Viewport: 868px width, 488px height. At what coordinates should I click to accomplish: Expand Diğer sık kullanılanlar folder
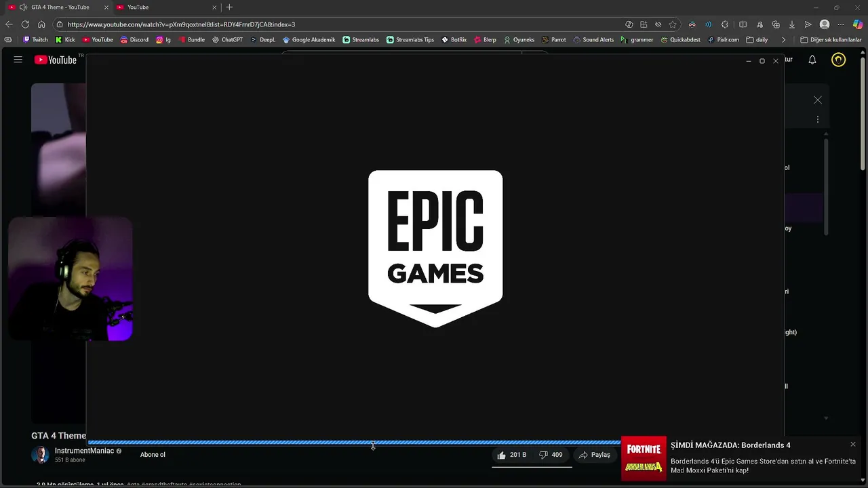pyautogui.click(x=830, y=39)
